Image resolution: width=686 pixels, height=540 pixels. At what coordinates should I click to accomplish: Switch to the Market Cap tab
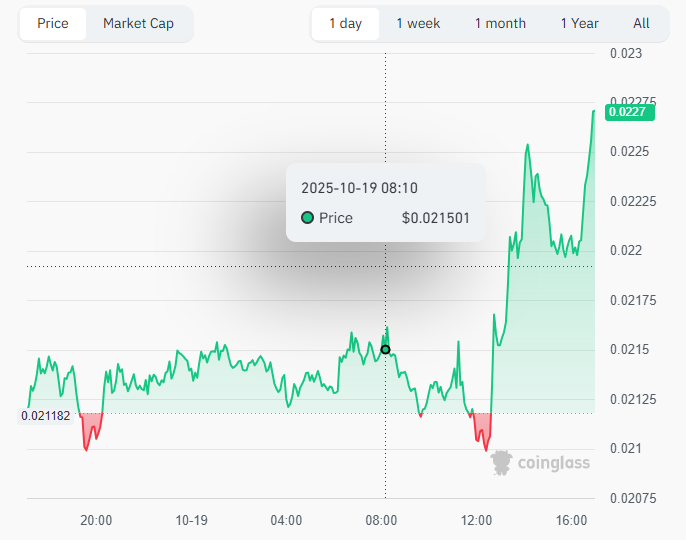(x=138, y=23)
